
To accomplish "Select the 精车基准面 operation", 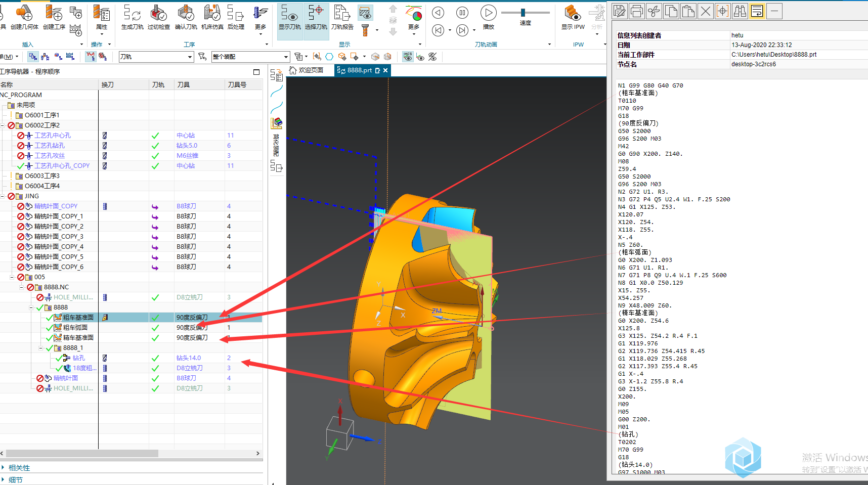I will 78,338.
